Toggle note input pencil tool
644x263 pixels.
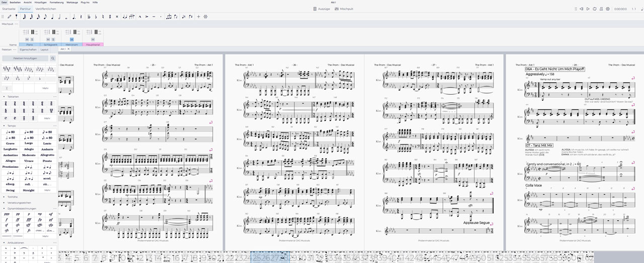10,17
